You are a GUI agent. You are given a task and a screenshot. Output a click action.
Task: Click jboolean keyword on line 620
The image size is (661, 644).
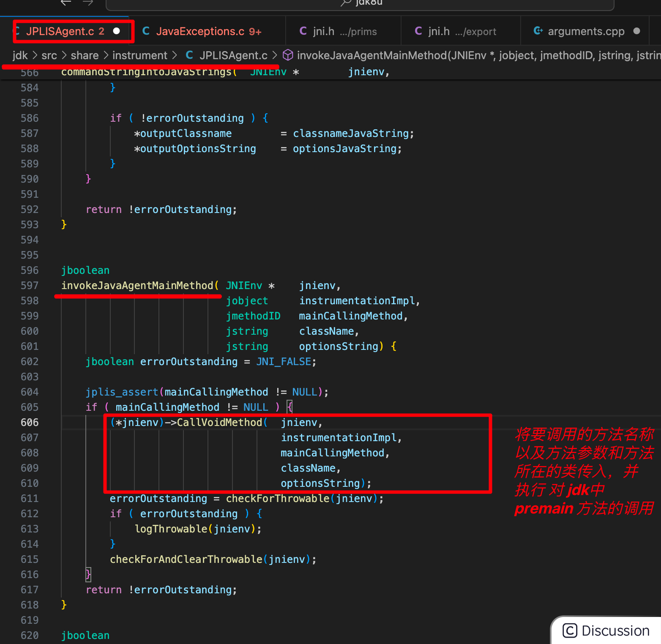coord(85,635)
